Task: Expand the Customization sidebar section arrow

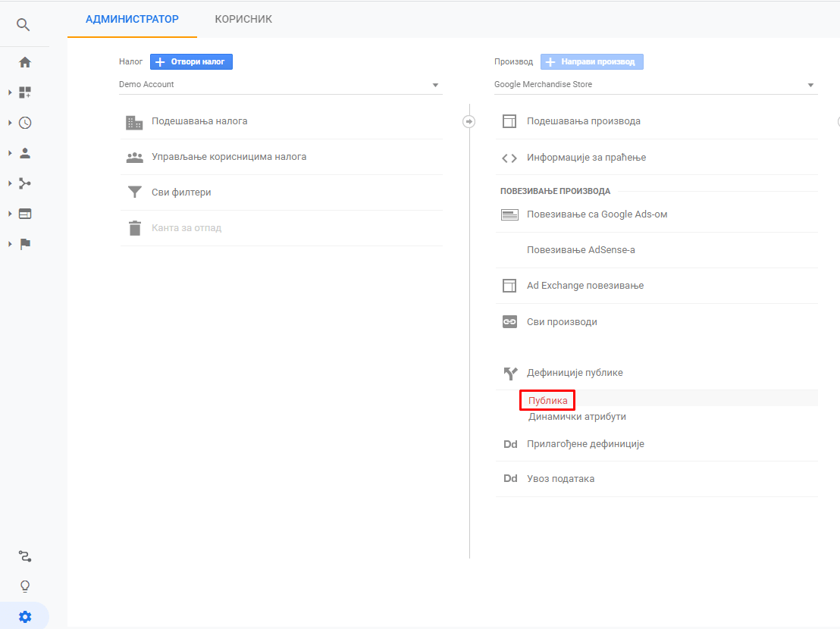Action: click(x=10, y=92)
